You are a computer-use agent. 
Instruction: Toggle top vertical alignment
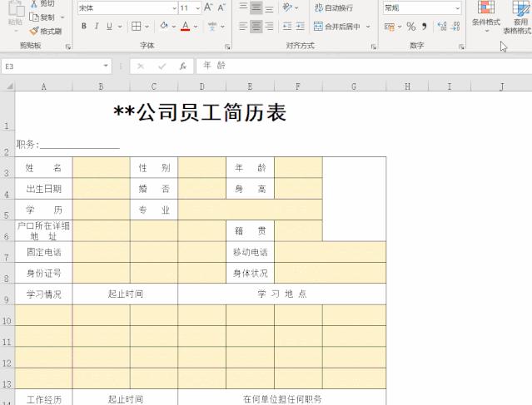coord(243,7)
